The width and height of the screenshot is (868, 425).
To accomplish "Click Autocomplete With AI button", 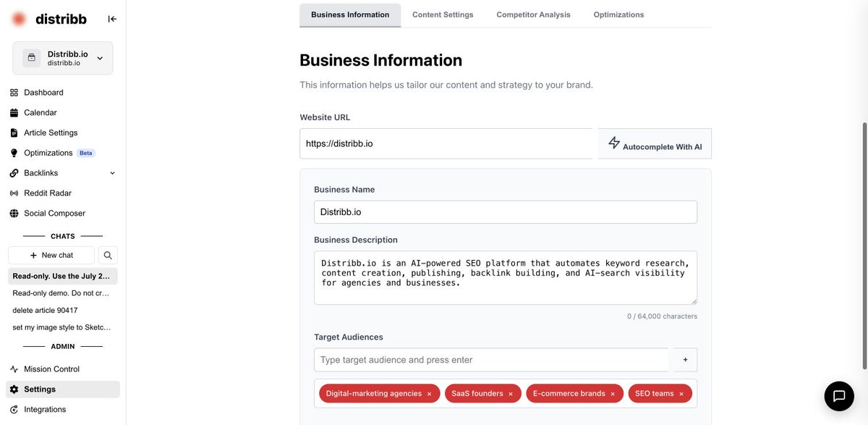I will coord(655,143).
